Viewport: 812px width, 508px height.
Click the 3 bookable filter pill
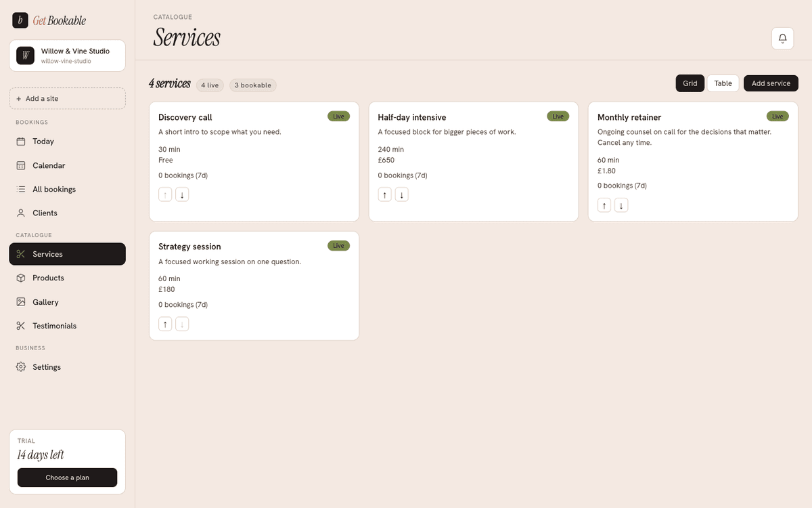pyautogui.click(x=253, y=85)
